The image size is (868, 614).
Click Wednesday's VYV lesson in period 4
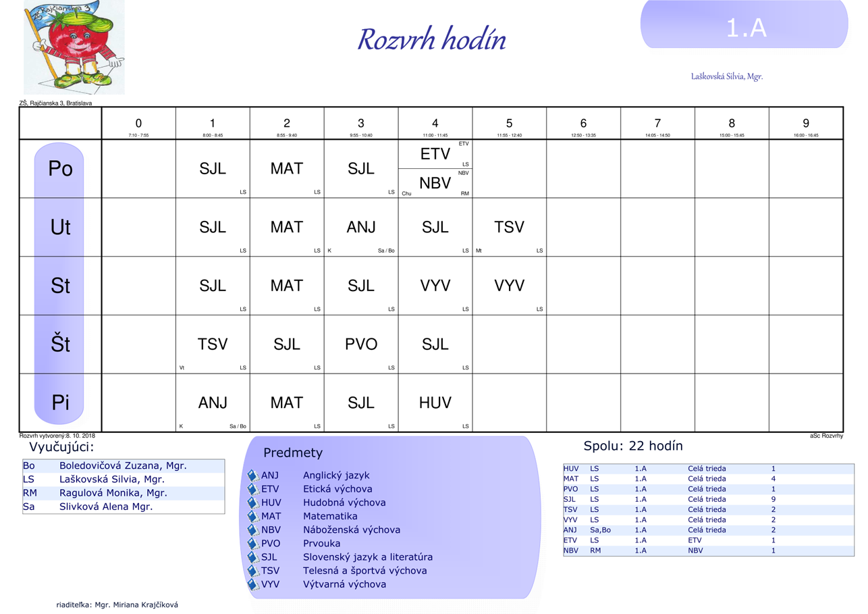click(x=435, y=286)
